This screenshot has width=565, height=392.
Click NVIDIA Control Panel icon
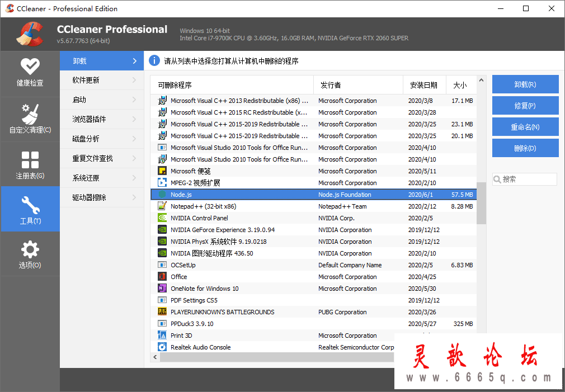click(162, 218)
